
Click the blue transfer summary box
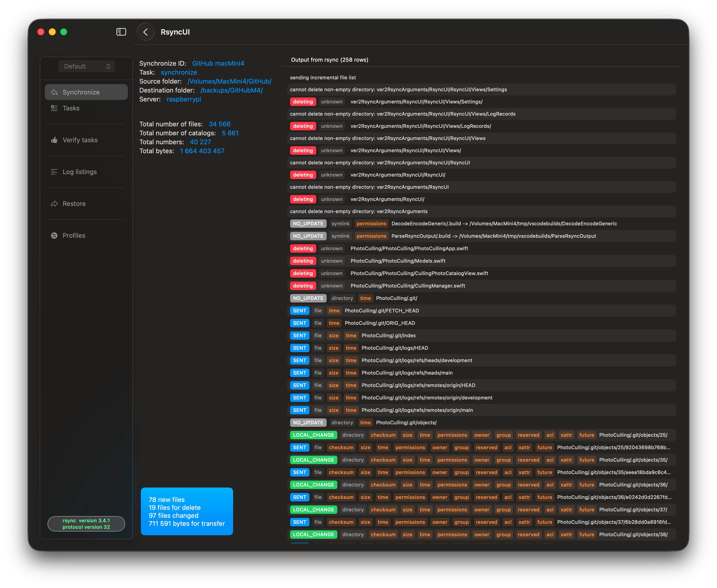pos(187,511)
